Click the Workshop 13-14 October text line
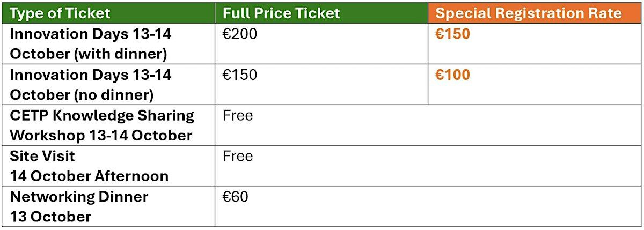This screenshot has height=230, width=644. 101,135
